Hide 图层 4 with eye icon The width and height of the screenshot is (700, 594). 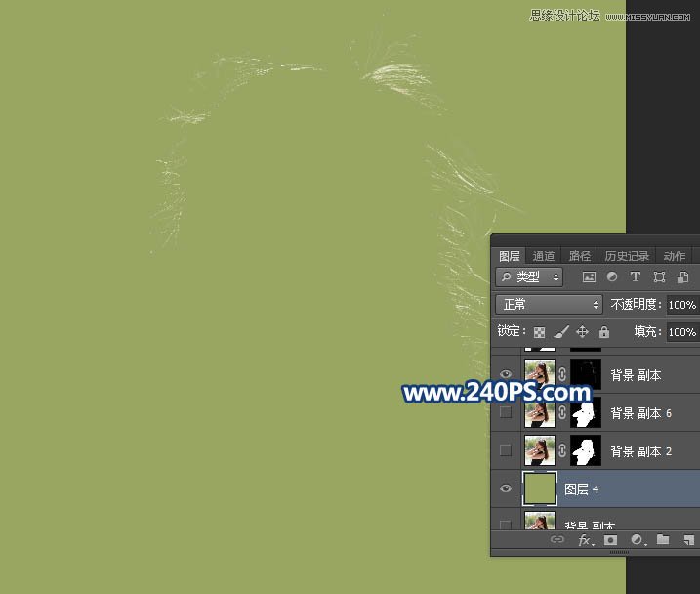click(x=506, y=488)
